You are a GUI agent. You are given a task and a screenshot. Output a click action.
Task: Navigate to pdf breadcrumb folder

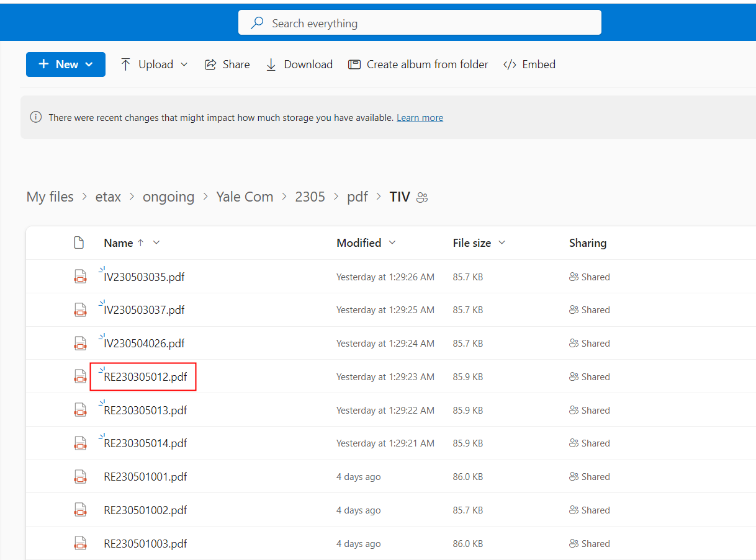pyautogui.click(x=357, y=197)
